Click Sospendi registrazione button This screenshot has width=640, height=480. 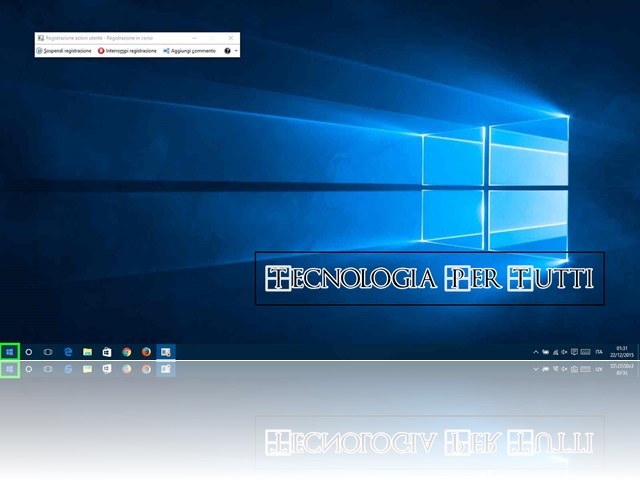(x=66, y=50)
